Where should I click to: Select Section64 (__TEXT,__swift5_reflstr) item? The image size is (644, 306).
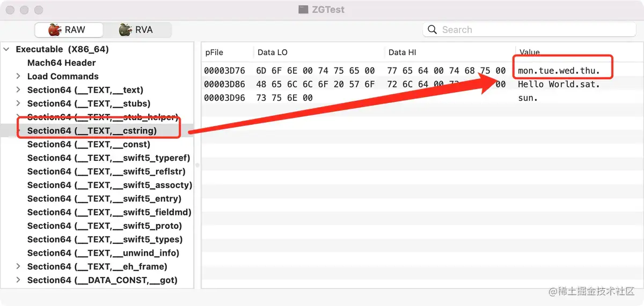[x=106, y=171]
